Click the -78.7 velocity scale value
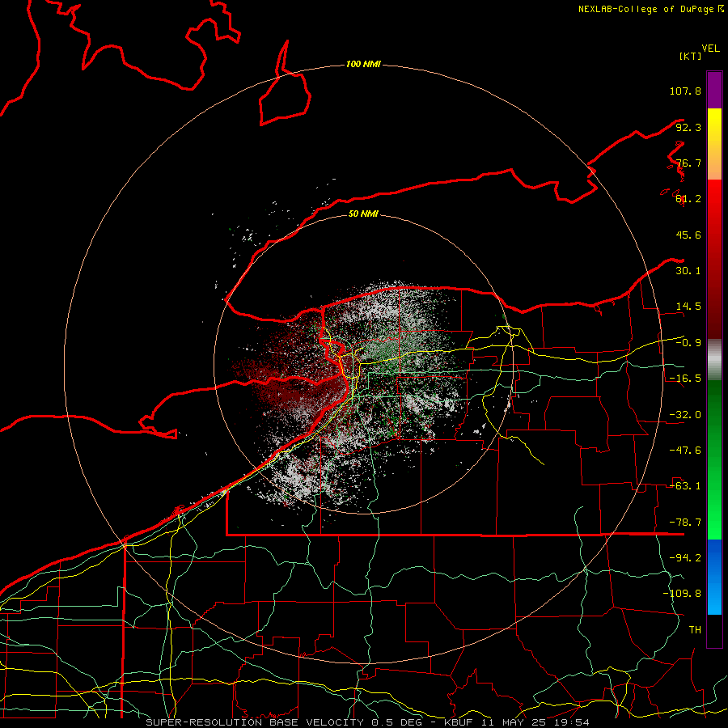 (685, 523)
